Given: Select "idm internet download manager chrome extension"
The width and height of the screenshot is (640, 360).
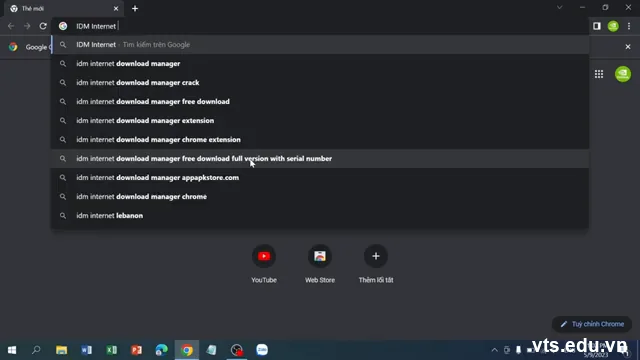Looking at the screenshot, I should (x=320, y=140).
